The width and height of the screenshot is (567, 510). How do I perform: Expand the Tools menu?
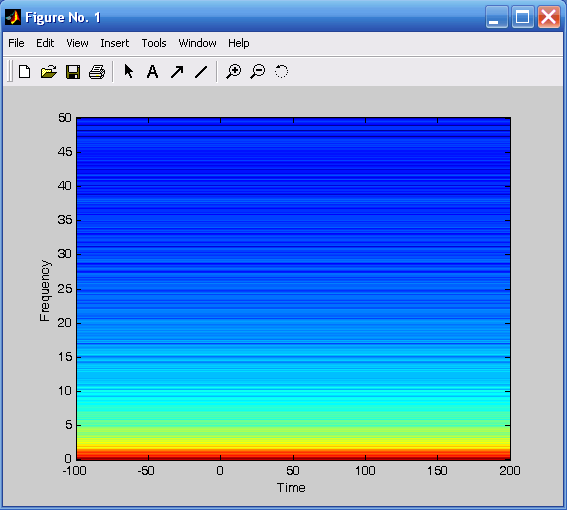[154, 43]
